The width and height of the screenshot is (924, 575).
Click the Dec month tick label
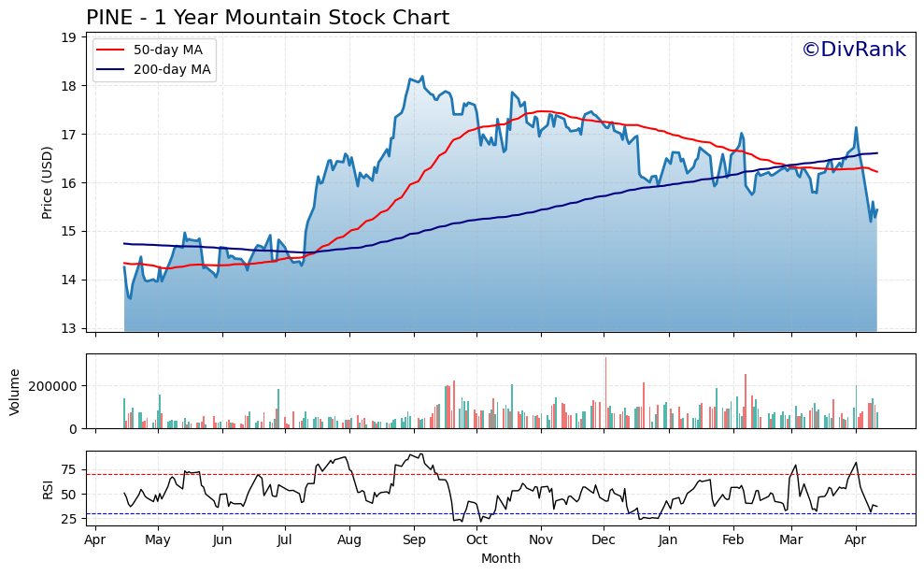tap(604, 540)
